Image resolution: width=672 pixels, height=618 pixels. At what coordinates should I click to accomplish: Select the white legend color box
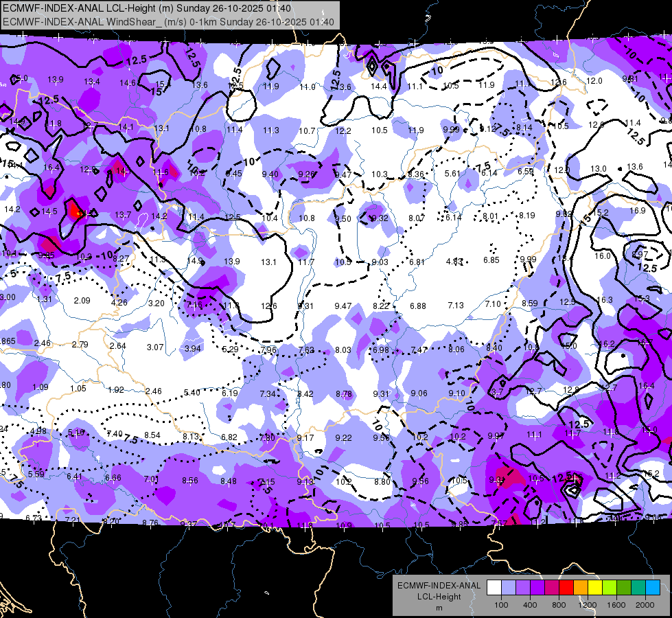(494, 587)
